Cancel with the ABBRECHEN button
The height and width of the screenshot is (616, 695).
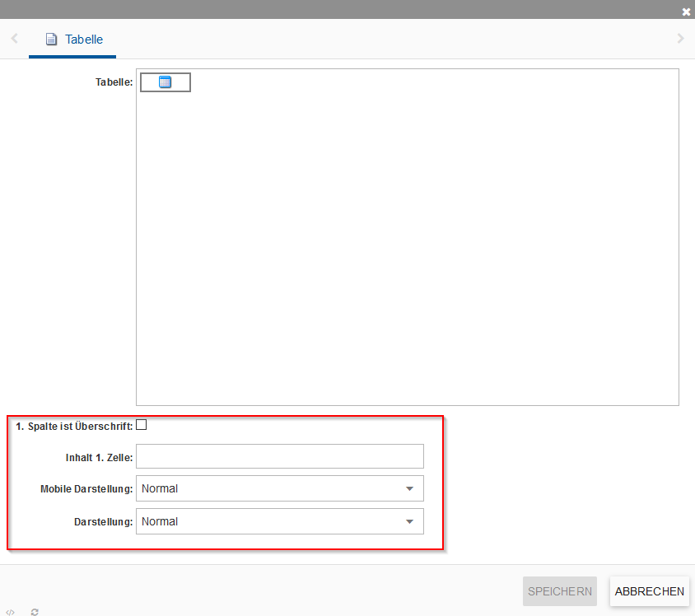pyautogui.click(x=649, y=591)
